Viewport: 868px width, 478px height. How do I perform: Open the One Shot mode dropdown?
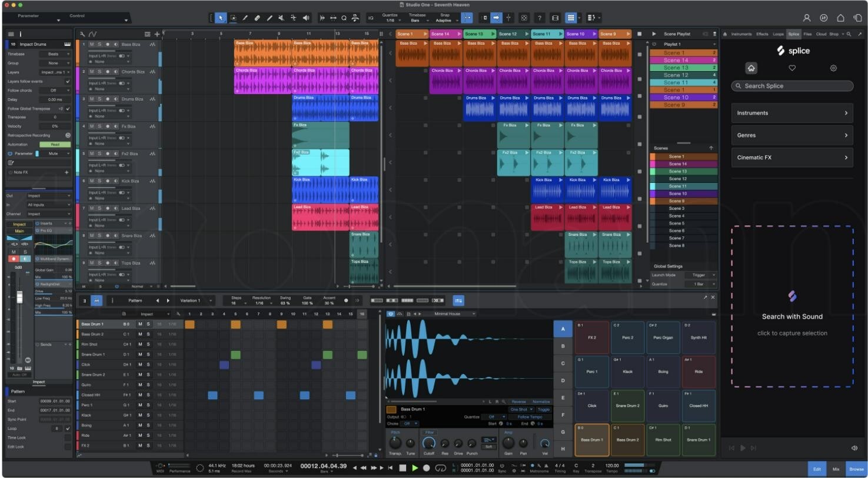[x=521, y=409]
